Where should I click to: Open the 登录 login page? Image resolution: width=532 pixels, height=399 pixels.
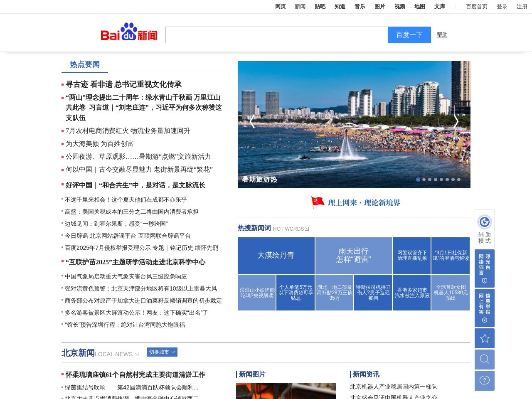502,7
